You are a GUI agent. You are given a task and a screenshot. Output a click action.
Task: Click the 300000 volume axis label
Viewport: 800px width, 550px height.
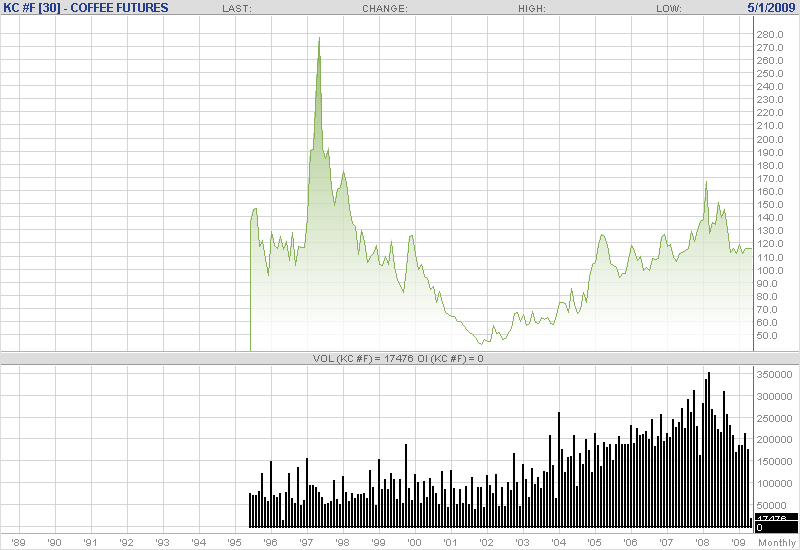click(774, 397)
